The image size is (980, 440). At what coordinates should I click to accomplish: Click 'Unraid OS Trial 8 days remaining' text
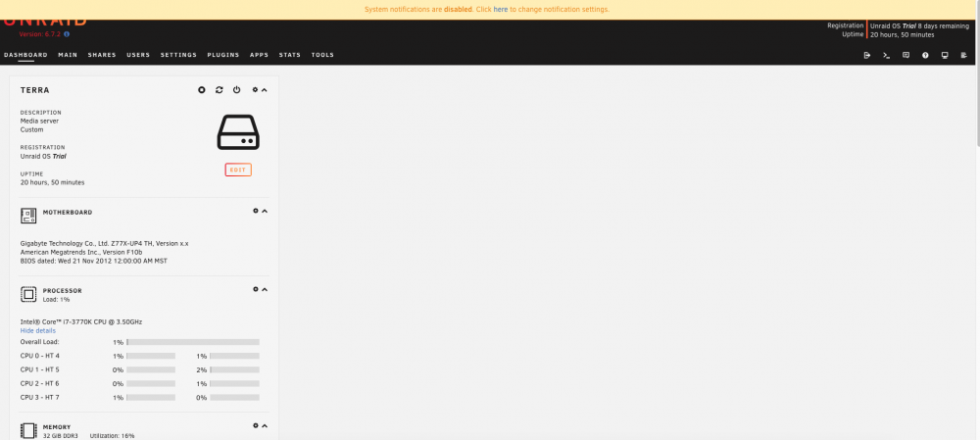tap(919, 25)
